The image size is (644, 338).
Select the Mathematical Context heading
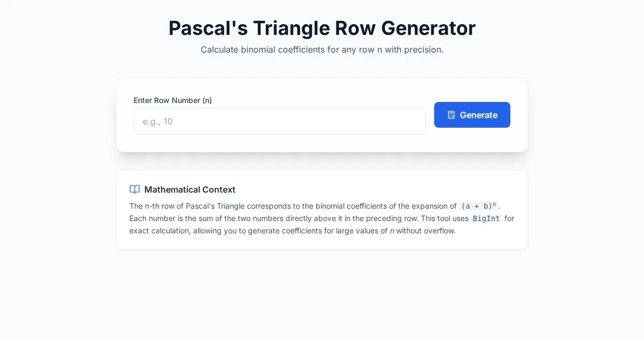click(189, 189)
